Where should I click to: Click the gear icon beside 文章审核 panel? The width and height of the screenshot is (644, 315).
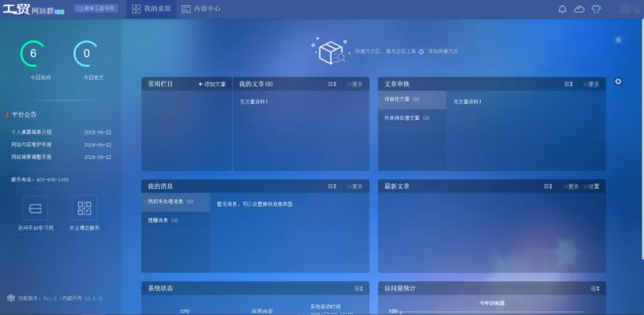618,82
